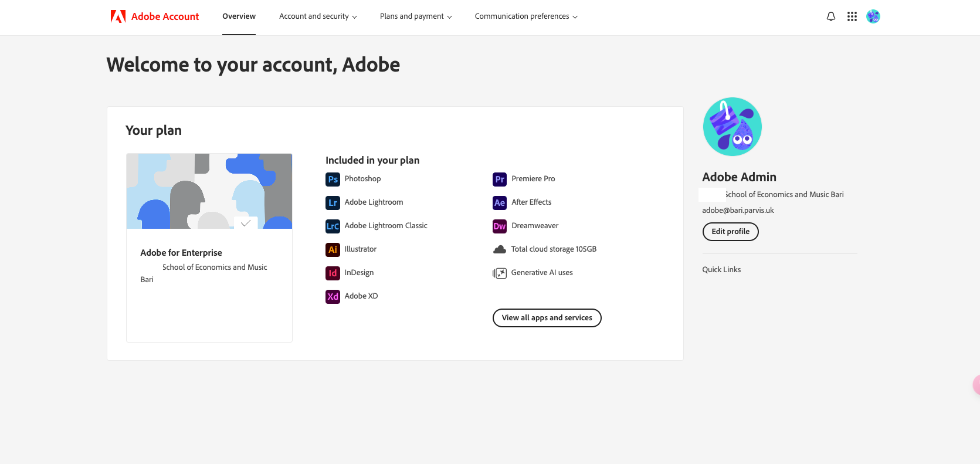Click the Premiere Pro Pr icon

(x=500, y=179)
